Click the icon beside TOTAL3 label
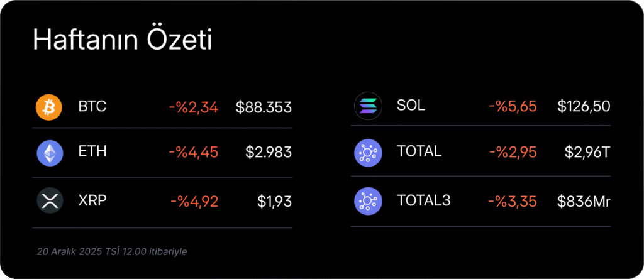Screen dimensions: 644x279 [368, 201]
